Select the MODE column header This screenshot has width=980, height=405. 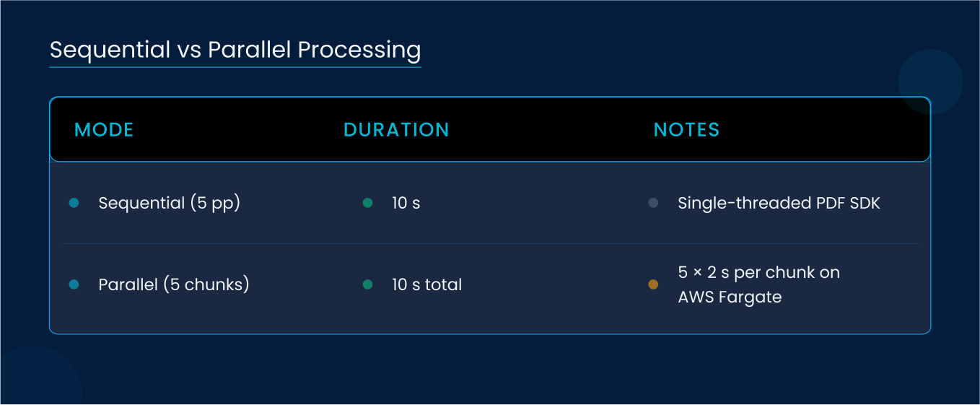point(104,130)
